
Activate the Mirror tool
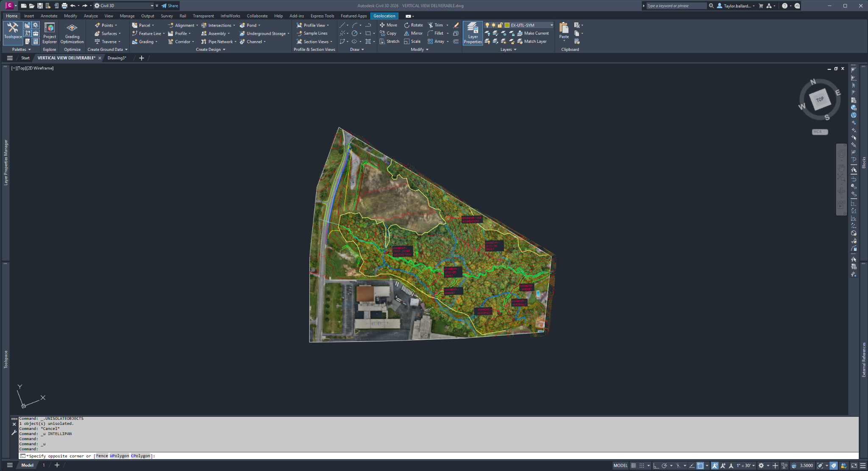tap(413, 33)
